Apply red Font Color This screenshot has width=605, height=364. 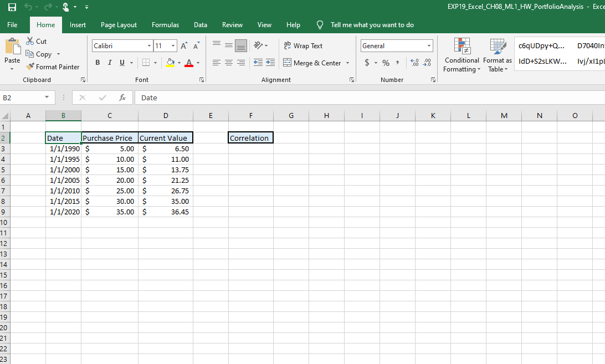coord(189,63)
